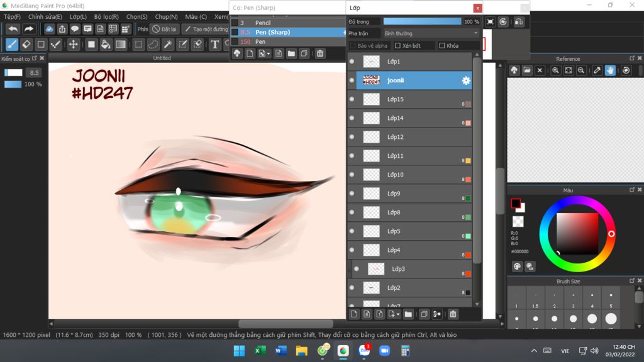
Task: Hide the Lớp14 layer
Action: (352, 118)
